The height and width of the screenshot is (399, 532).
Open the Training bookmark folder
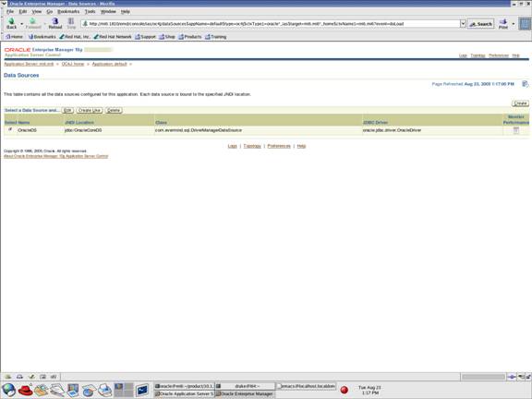[x=215, y=37]
